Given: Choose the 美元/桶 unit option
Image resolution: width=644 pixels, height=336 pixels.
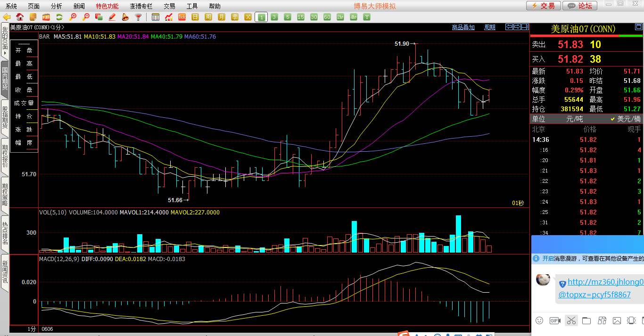Looking at the screenshot, I should tap(625, 119).
